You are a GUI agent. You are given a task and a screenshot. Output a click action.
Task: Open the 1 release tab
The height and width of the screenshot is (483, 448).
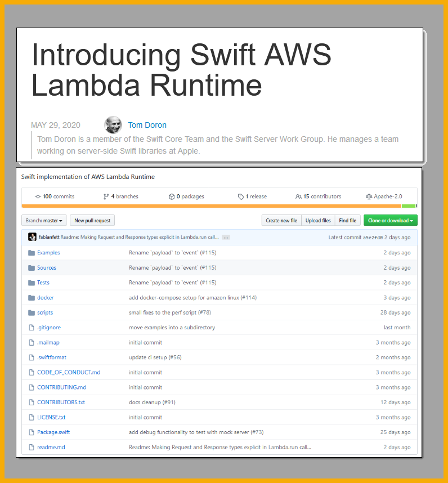click(253, 196)
